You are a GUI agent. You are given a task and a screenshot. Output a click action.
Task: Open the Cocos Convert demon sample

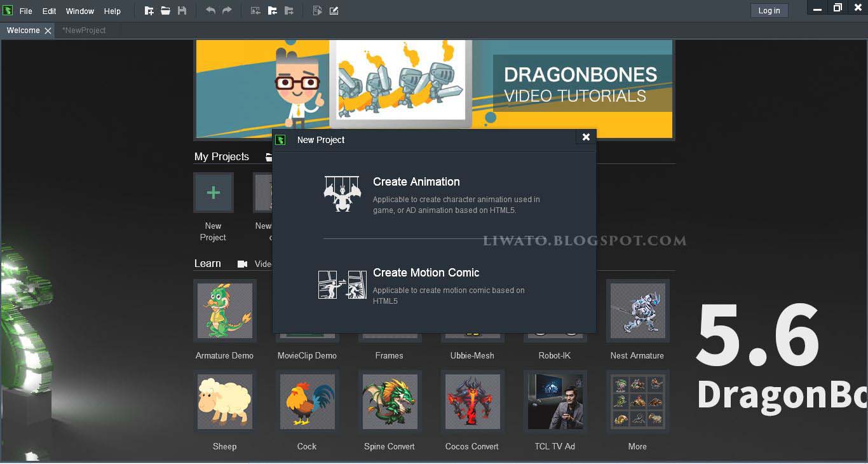point(472,402)
